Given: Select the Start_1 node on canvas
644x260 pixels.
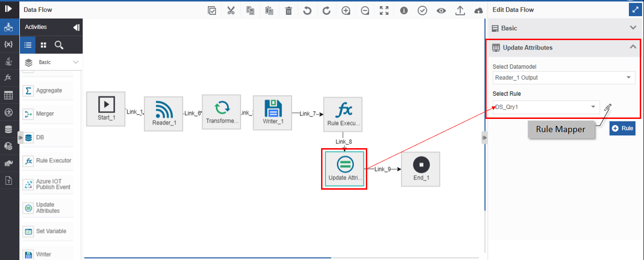Looking at the screenshot, I should tap(106, 109).
